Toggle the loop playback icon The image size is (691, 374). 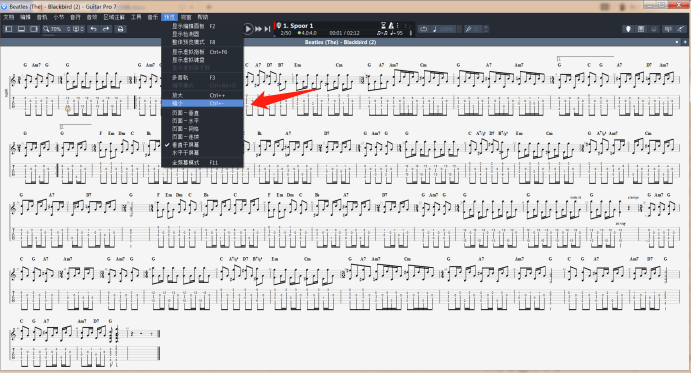(x=424, y=29)
